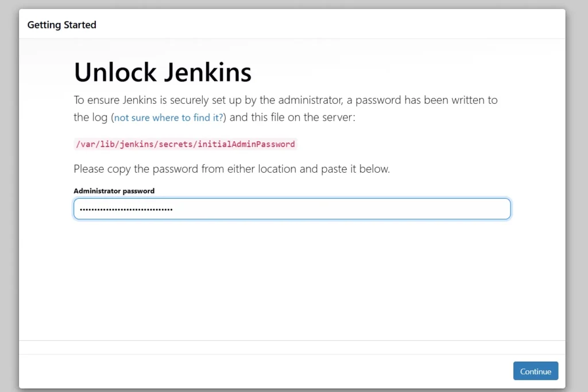
Task: Click the words "the log" in the description
Action: [x=90, y=118]
